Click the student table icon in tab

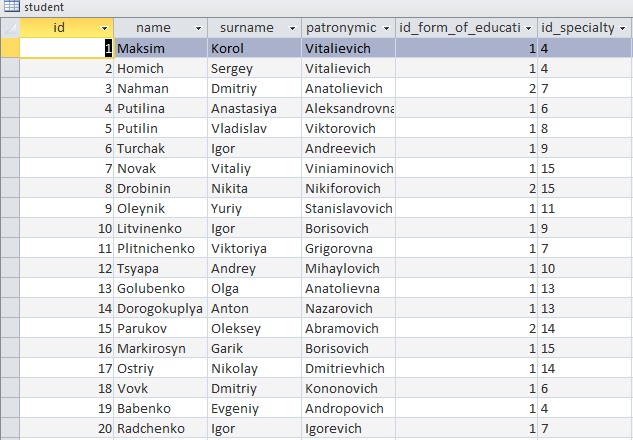[11, 7]
